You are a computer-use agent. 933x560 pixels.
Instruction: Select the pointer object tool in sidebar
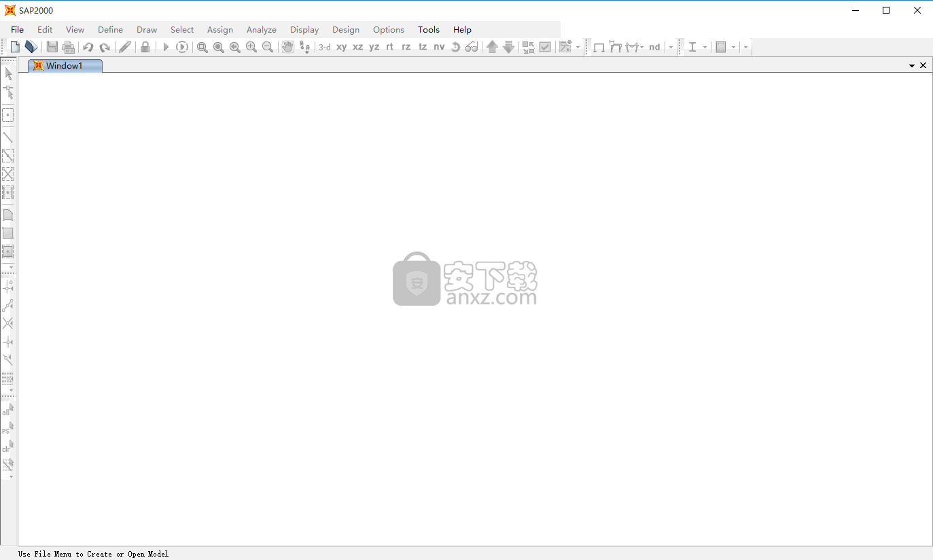click(x=8, y=73)
